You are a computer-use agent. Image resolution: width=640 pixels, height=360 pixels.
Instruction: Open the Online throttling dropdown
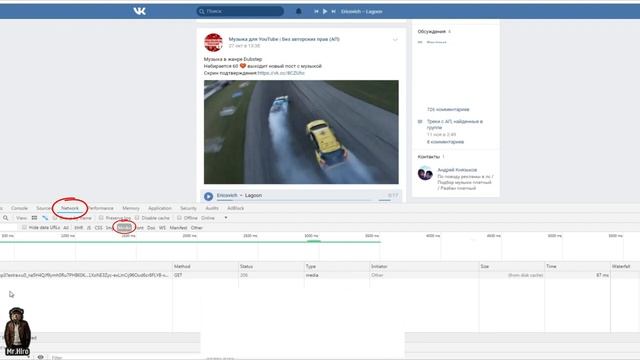click(x=214, y=218)
